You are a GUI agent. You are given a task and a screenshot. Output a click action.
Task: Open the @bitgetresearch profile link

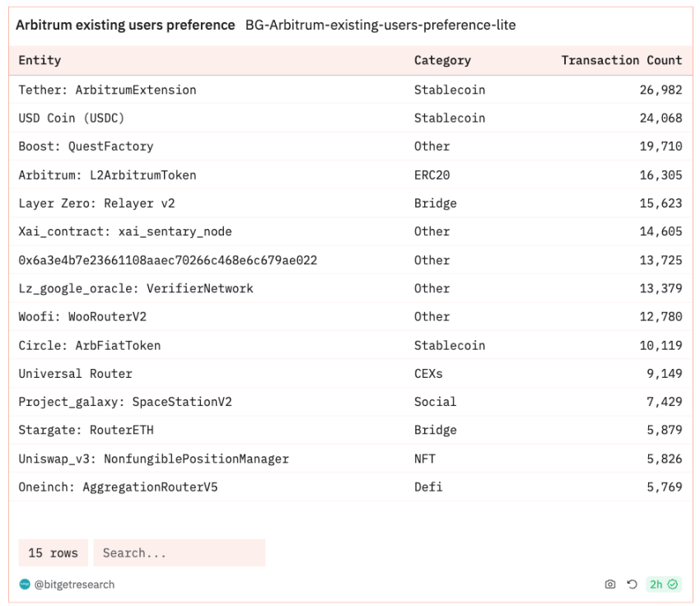coord(74,585)
